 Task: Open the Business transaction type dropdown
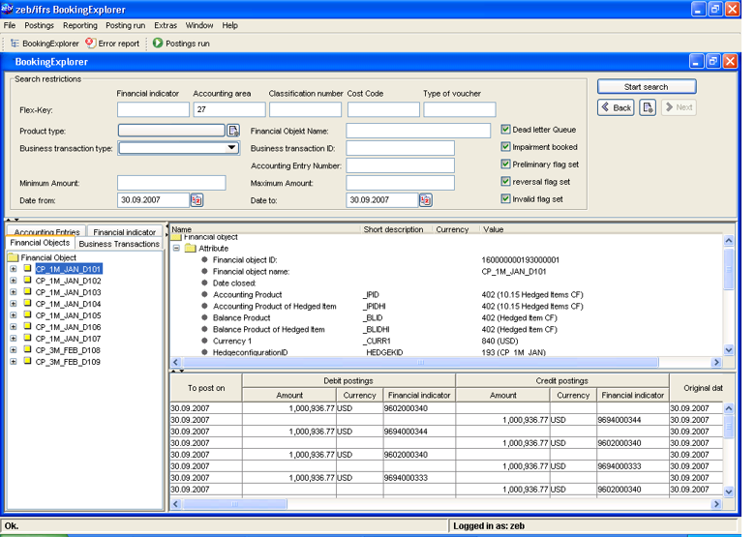coord(232,149)
